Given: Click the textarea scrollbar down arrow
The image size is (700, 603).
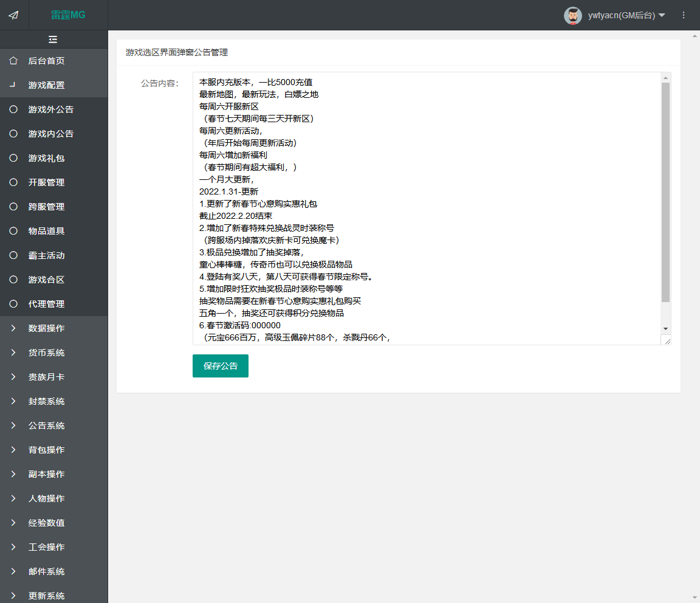Looking at the screenshot, I should tap(665, 329).
